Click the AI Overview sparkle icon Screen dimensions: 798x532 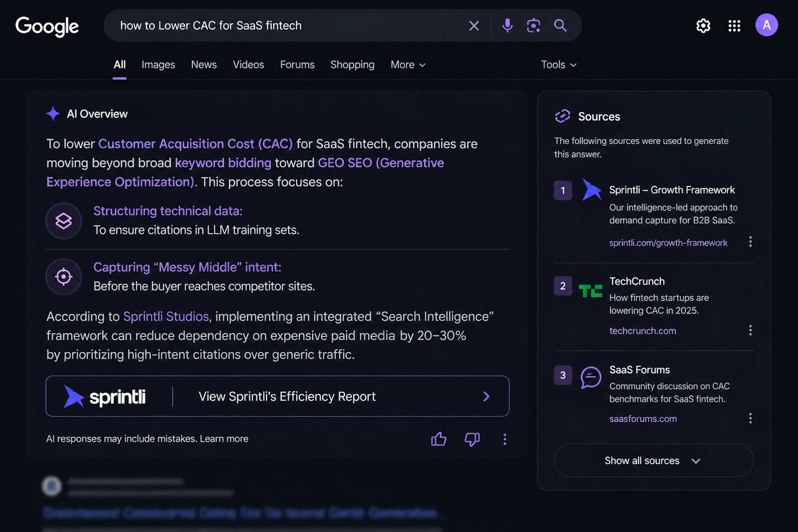click(53, 114)
